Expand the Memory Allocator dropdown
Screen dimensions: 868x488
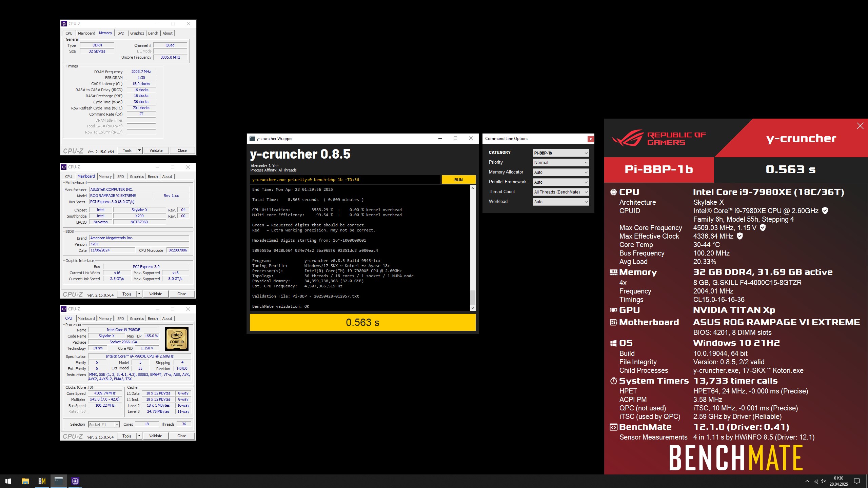coord(561,172)
